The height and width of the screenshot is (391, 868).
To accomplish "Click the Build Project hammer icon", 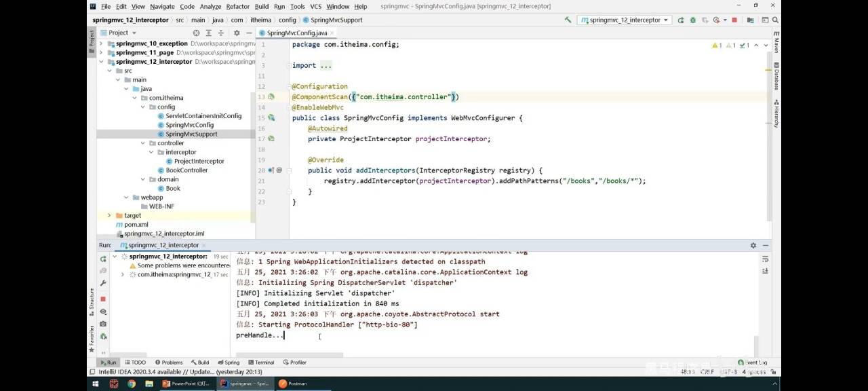I will point(568,20).
